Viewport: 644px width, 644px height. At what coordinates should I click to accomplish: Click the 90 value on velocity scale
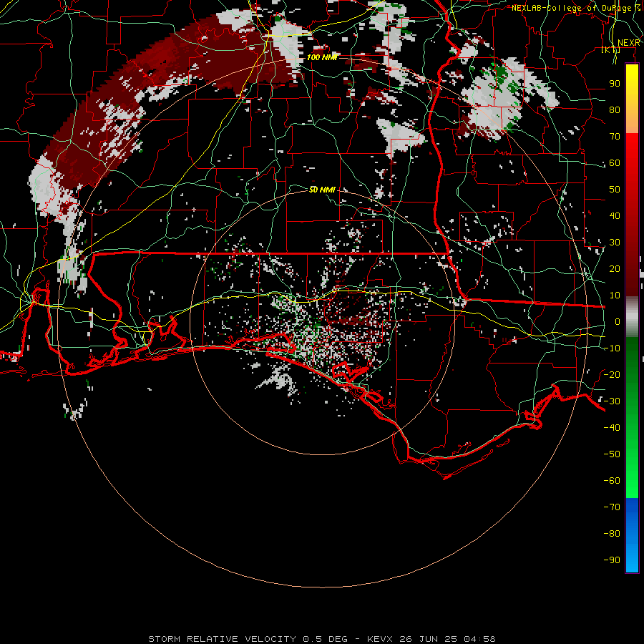(x=615, y=84)
